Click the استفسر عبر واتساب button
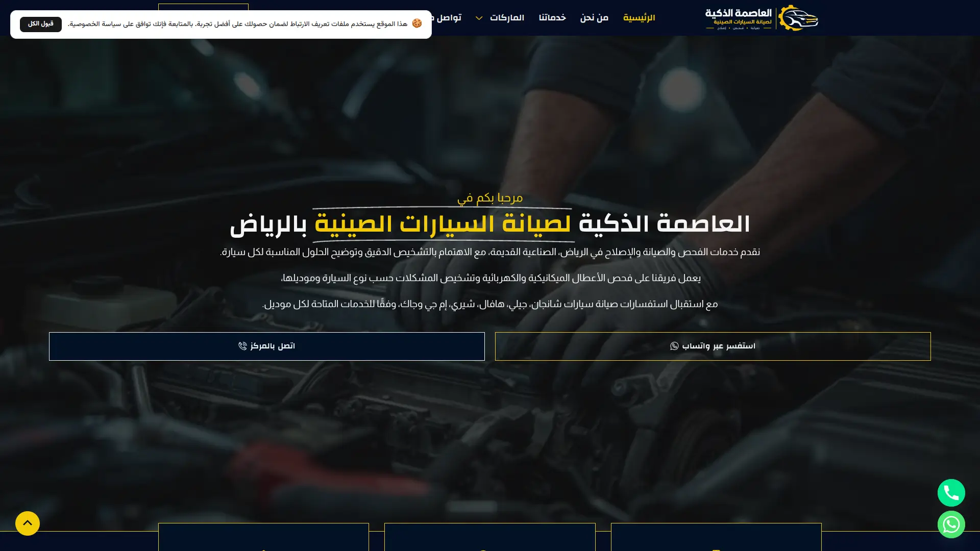Viewport: 980px width, 551px height. click(713, 346)
